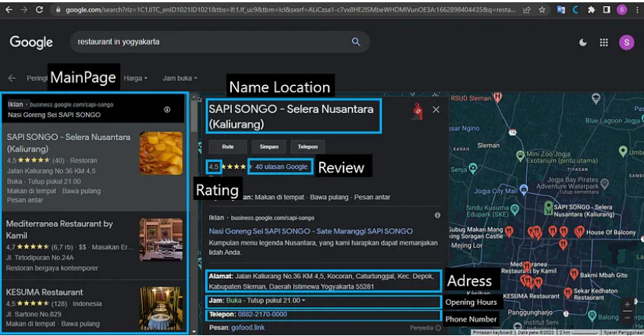This screenshot has width=644, height=336.
Task: Click the Rute button
Action: [x=228, y=147]
